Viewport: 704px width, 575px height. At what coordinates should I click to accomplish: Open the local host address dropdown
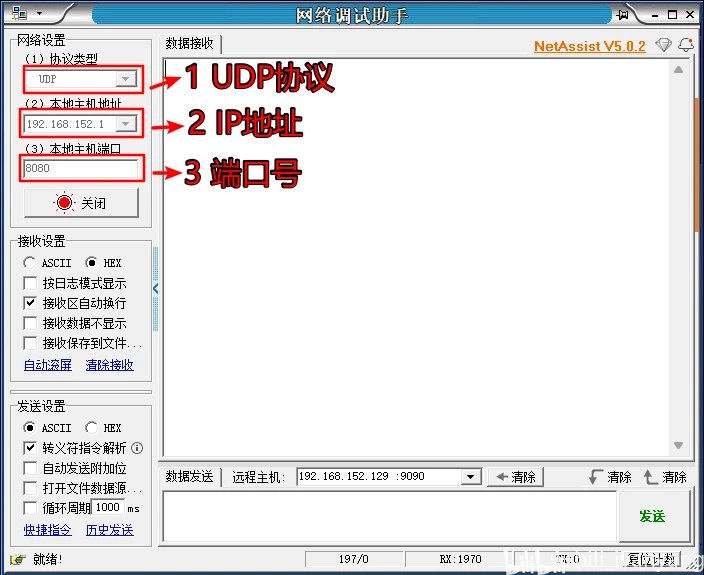[x=126, y=123]
